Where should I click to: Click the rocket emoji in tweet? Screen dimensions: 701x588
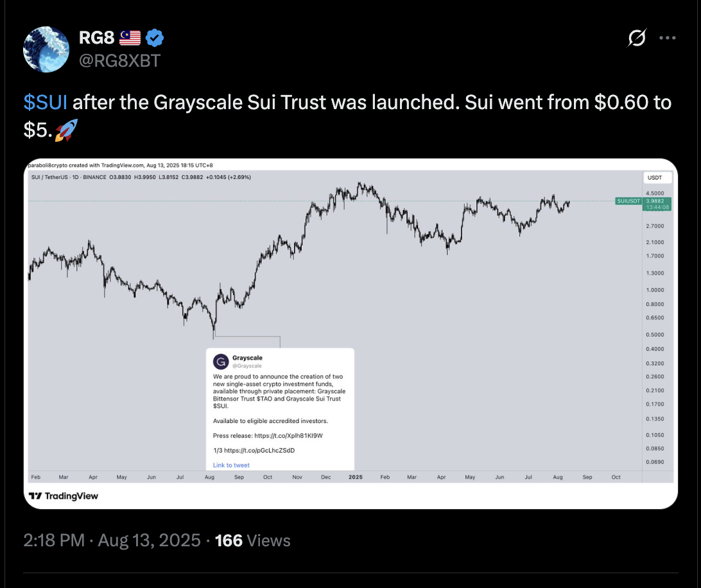tap(66, 130)
